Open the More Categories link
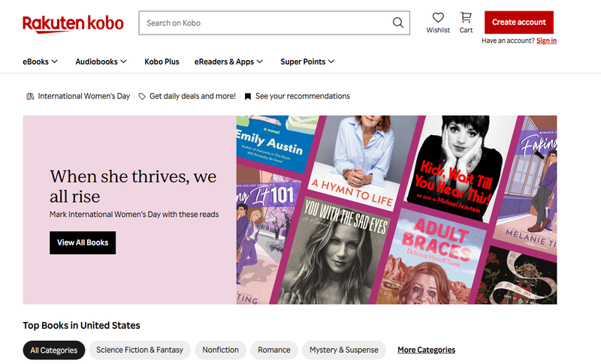601x364 pixels. tap(426, 350)
